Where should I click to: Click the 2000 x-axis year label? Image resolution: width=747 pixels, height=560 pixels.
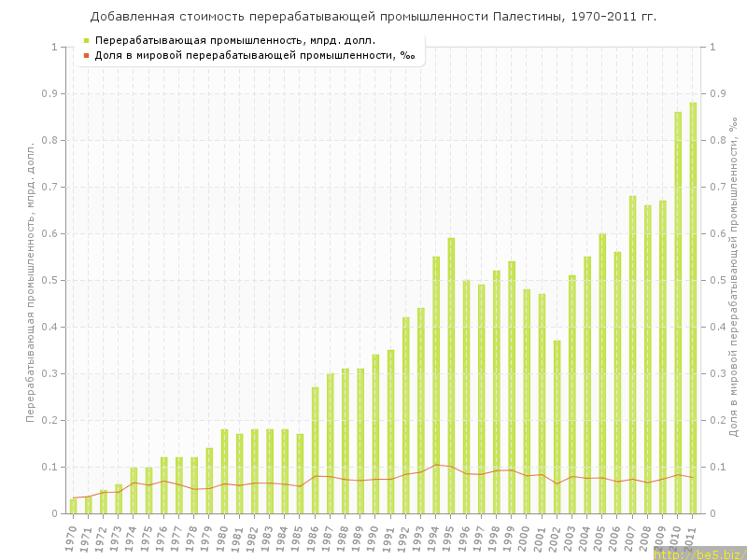tap(525, 538)
